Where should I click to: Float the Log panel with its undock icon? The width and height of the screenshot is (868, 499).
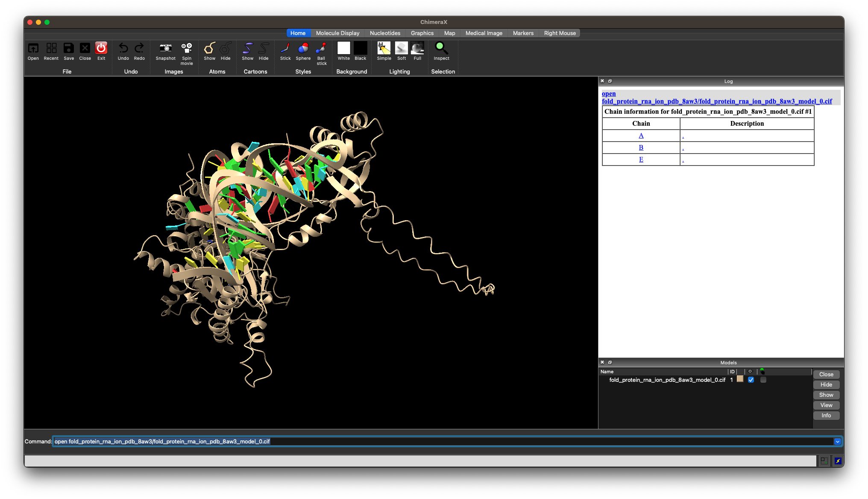(610, 81)
